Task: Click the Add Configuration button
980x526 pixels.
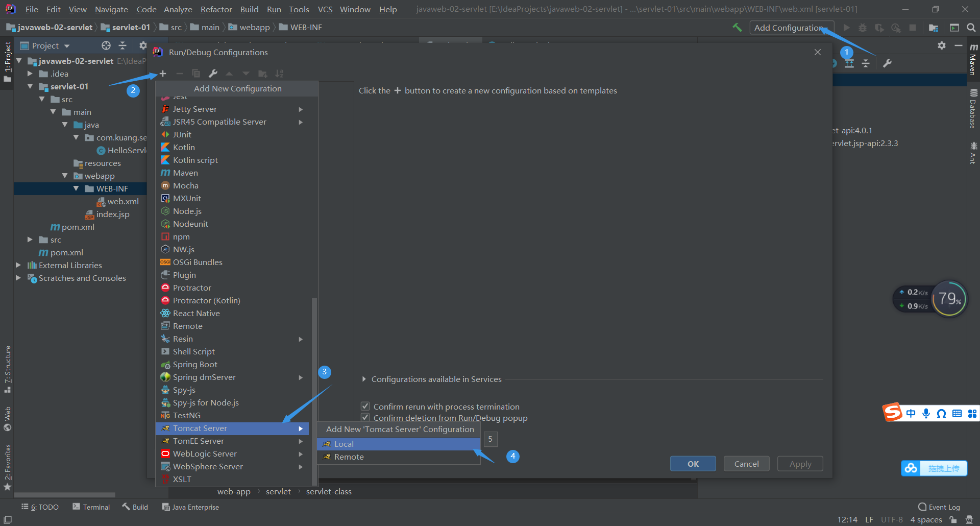Action: (x=791, y=28)
